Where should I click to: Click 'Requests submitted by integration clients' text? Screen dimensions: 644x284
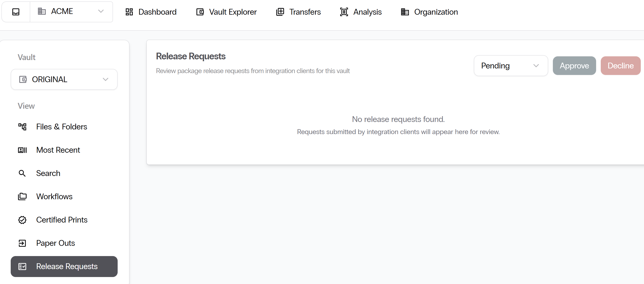point(398,132)
